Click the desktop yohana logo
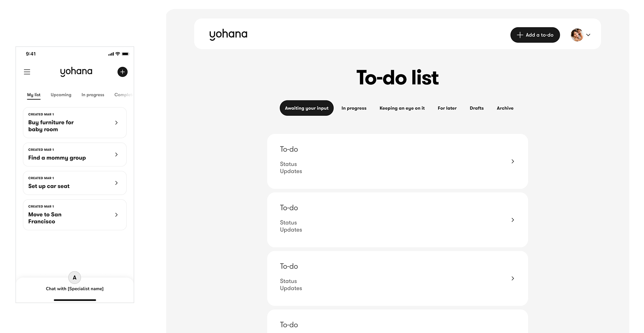 (228, 34)
